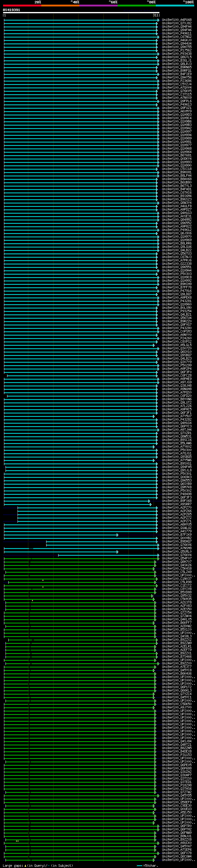Click alignment bar of UniRef100_Q5UML0

61,551
